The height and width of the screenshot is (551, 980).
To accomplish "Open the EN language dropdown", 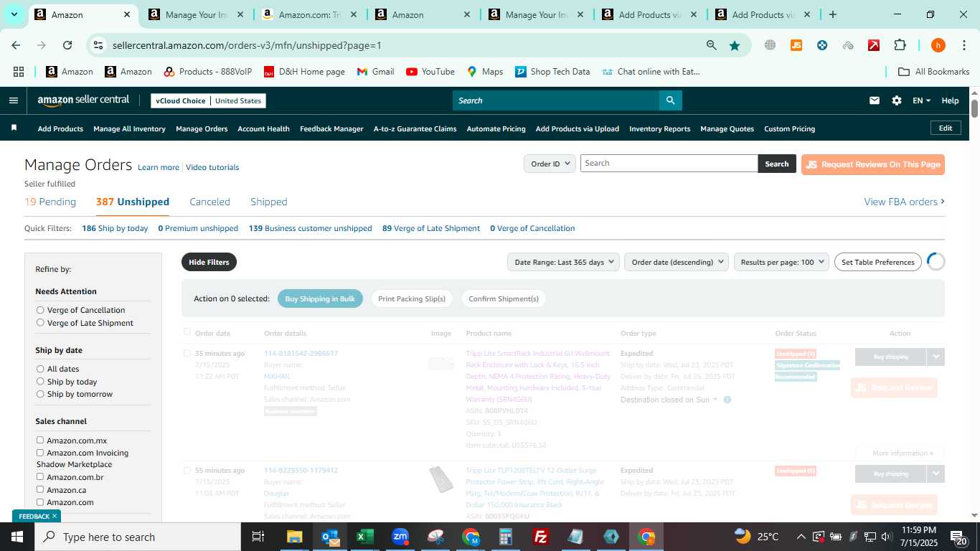I will tap(921, 100).
